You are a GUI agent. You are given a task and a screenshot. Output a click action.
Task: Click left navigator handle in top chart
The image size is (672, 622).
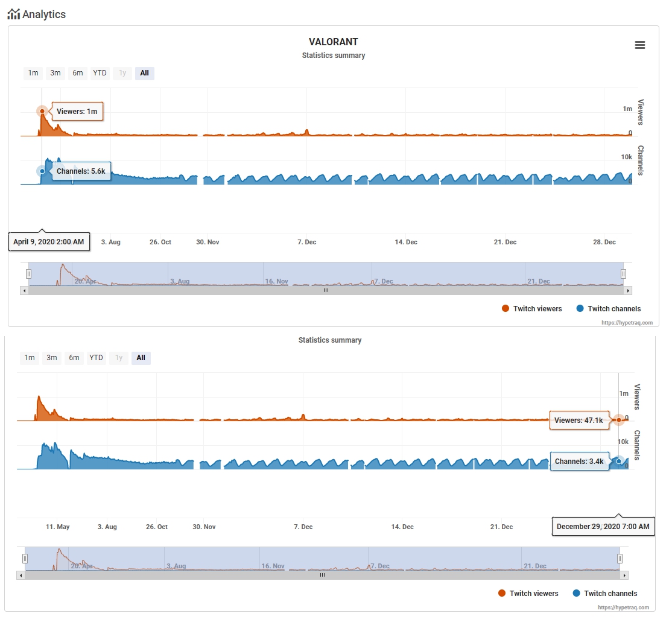(28, 274)
